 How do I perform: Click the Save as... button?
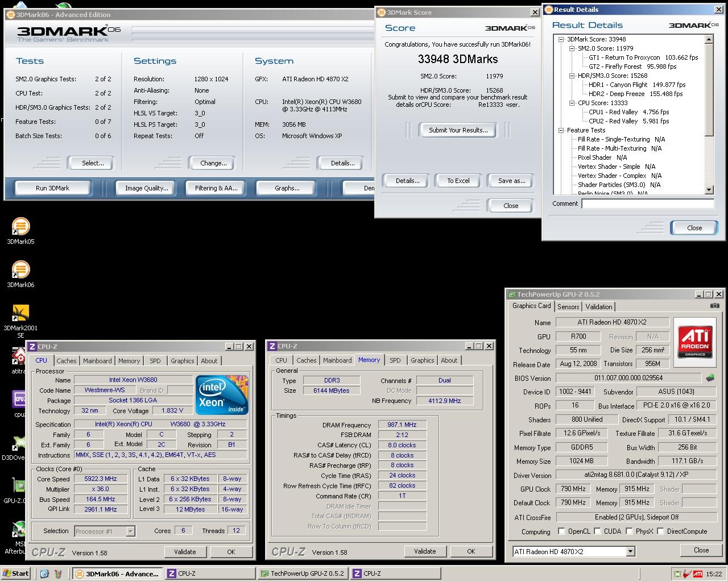click(x=511, y=181)
